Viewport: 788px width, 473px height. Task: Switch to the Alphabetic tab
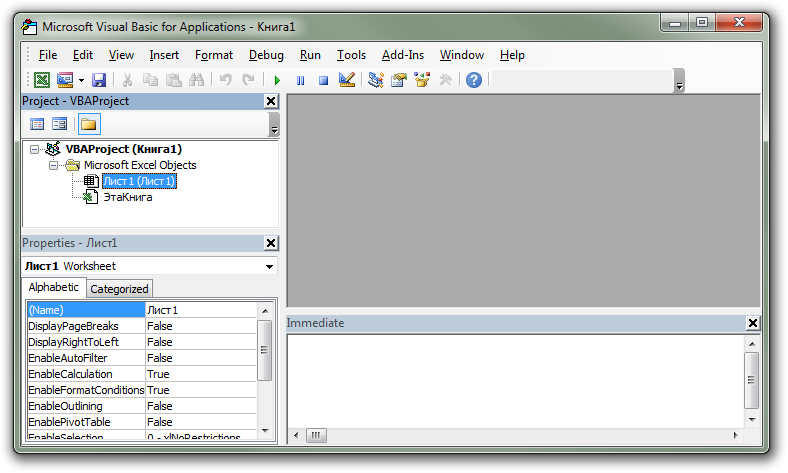[x=53, y=287]
